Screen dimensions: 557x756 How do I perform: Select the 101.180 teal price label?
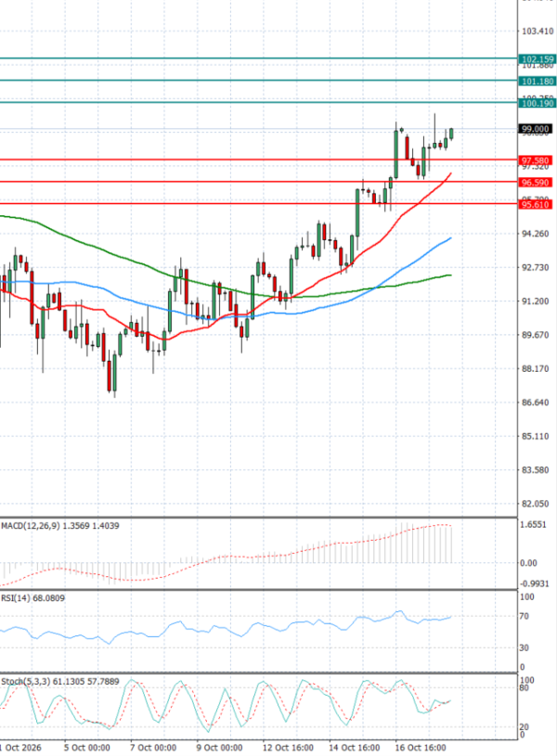537,82
